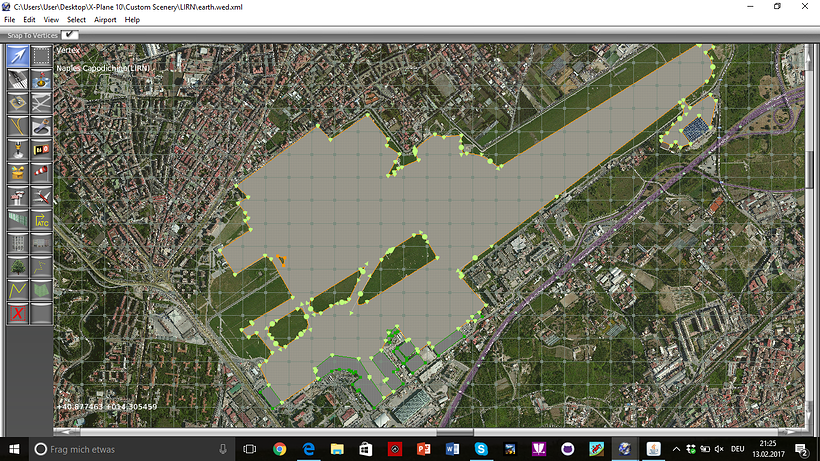Open the clock showing 21:25

768,449
